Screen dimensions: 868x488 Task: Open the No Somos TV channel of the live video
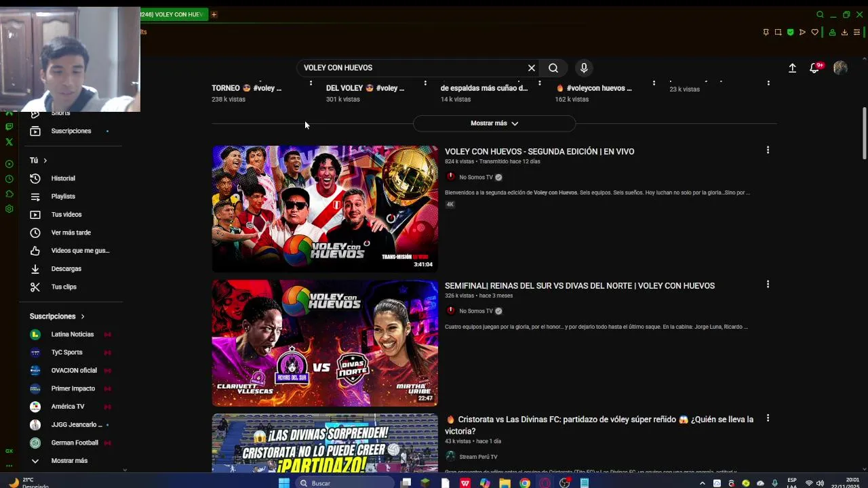[475, 178]
